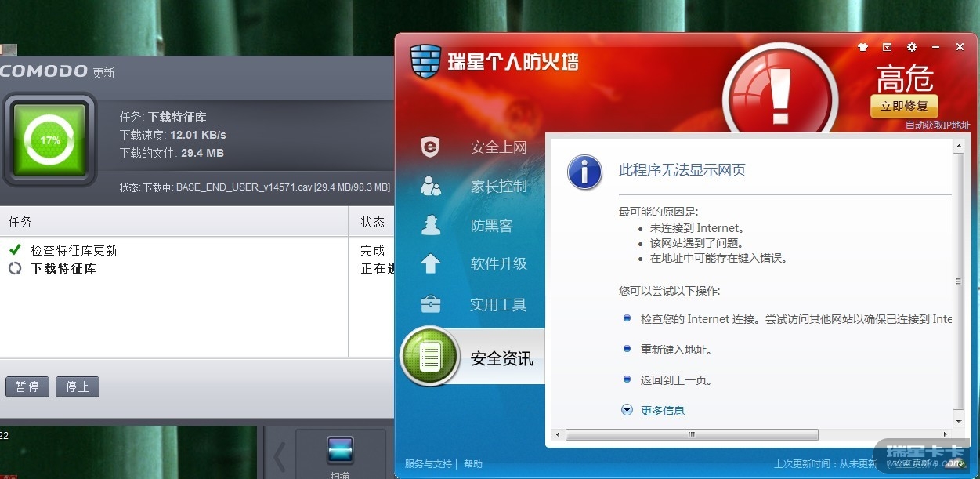The image size is (980, 479).
Task: Open the Rising firewall settings gear
Action: [912, 47]
